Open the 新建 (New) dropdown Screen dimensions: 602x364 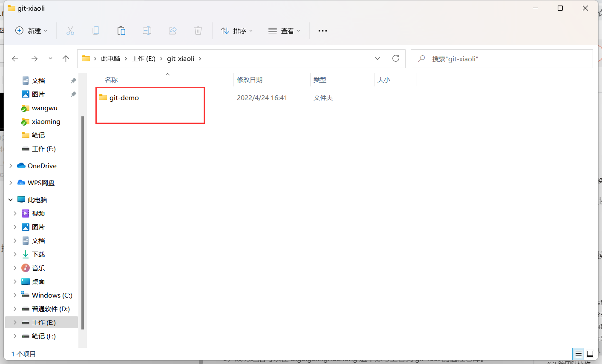32,31
